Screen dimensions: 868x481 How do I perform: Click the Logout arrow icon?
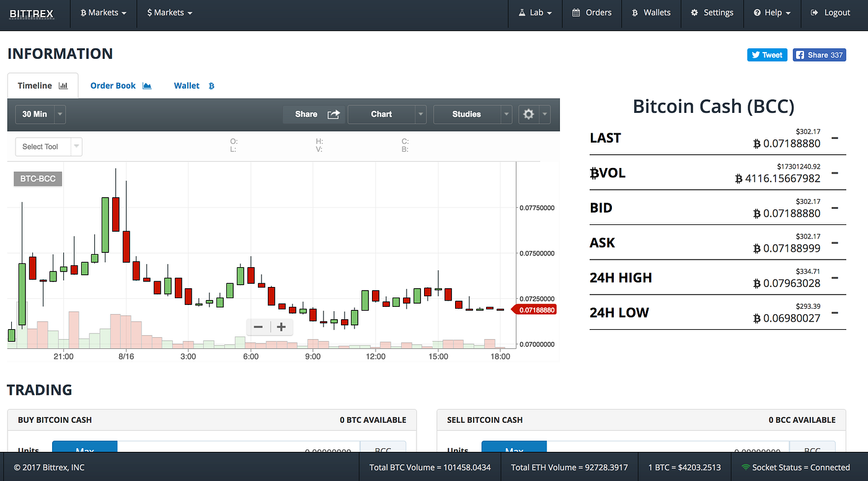click(x=814, y=13)
